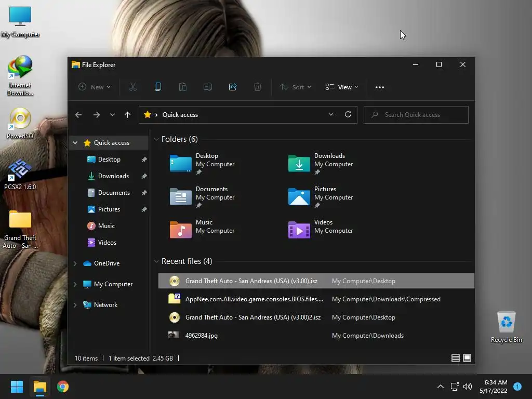532x399 pixels.
Task: Select Desktop in navigation pane
Action: click(109, 159)
